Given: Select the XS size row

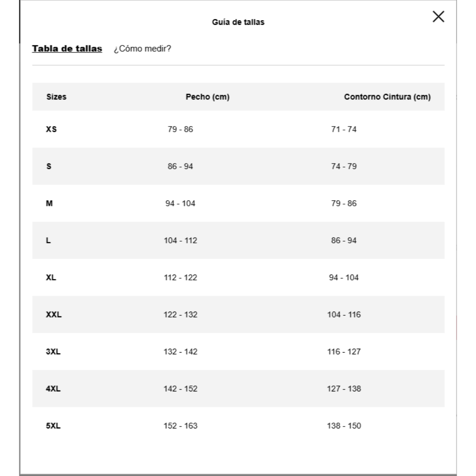Looking at the screenshot, I should (x=51, y=130).
